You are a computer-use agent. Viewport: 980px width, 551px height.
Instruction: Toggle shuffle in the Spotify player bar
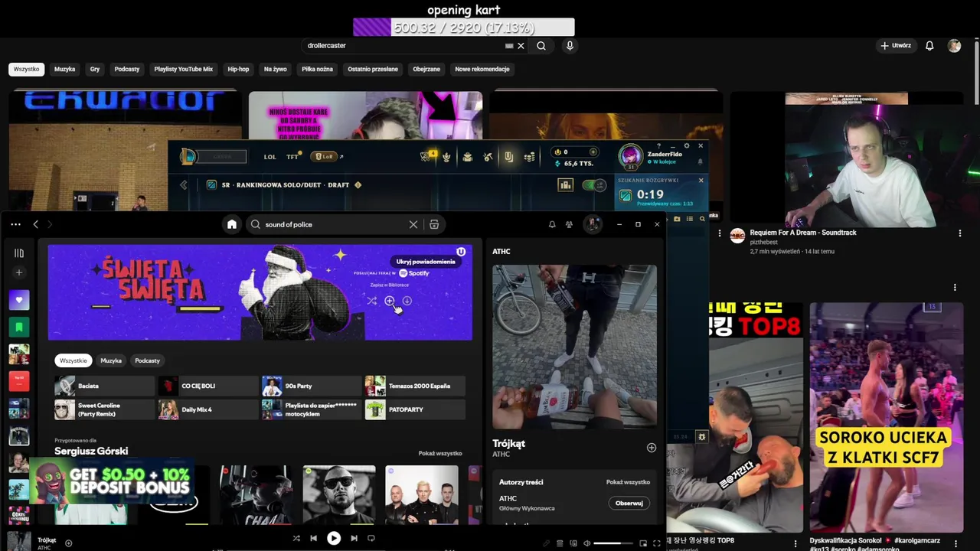(x=296, y=538)
